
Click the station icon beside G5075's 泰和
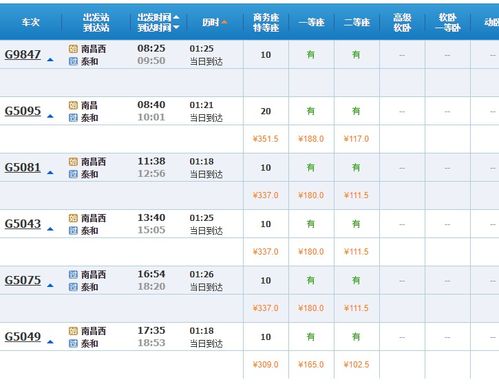pyautogui.click(x=73, y=287)
